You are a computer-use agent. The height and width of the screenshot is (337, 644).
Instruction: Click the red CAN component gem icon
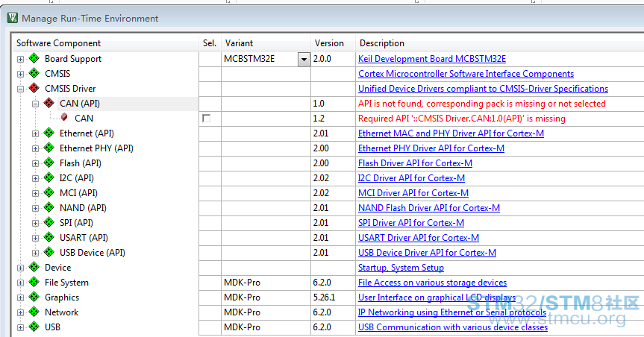[x=64, y=117]
